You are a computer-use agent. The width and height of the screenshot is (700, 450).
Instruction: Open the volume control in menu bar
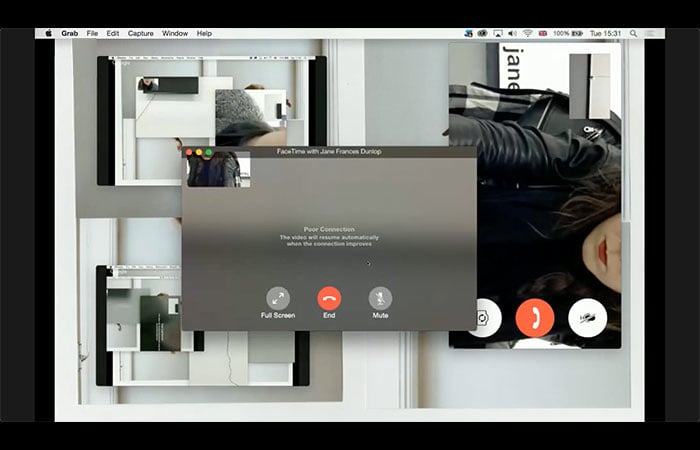pyautogui.click(x=512, y=33)
